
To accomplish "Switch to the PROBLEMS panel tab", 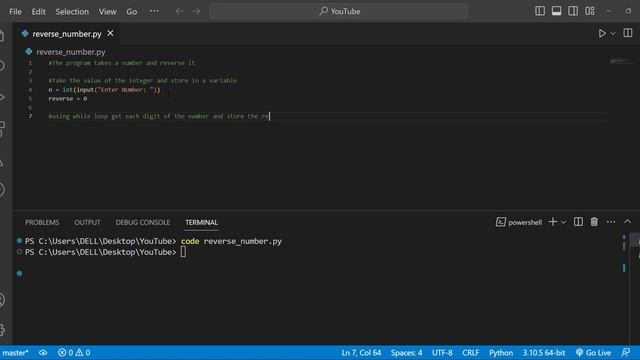I will click(42, 222).
